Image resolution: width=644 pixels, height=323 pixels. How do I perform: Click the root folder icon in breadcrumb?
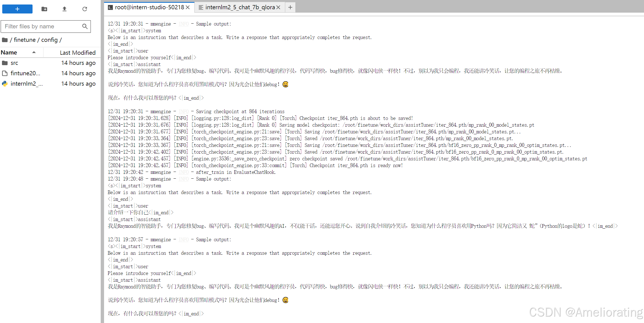tap(5, 40)
